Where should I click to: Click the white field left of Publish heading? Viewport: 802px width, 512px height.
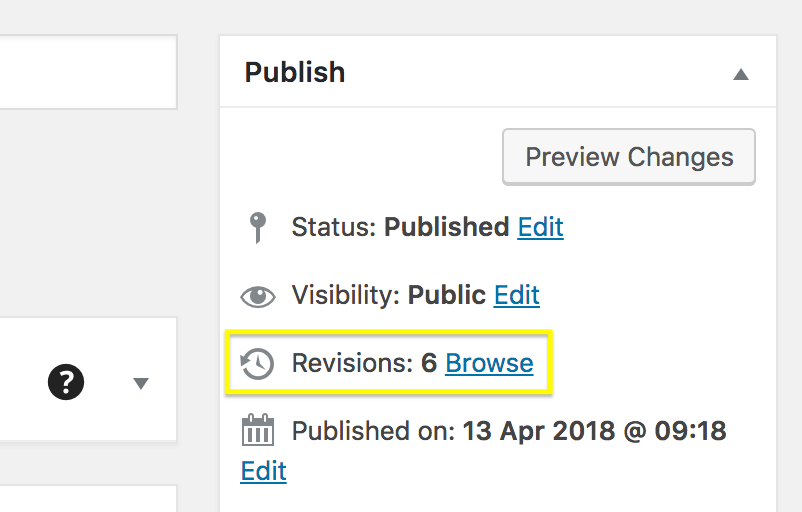point(88,72)
